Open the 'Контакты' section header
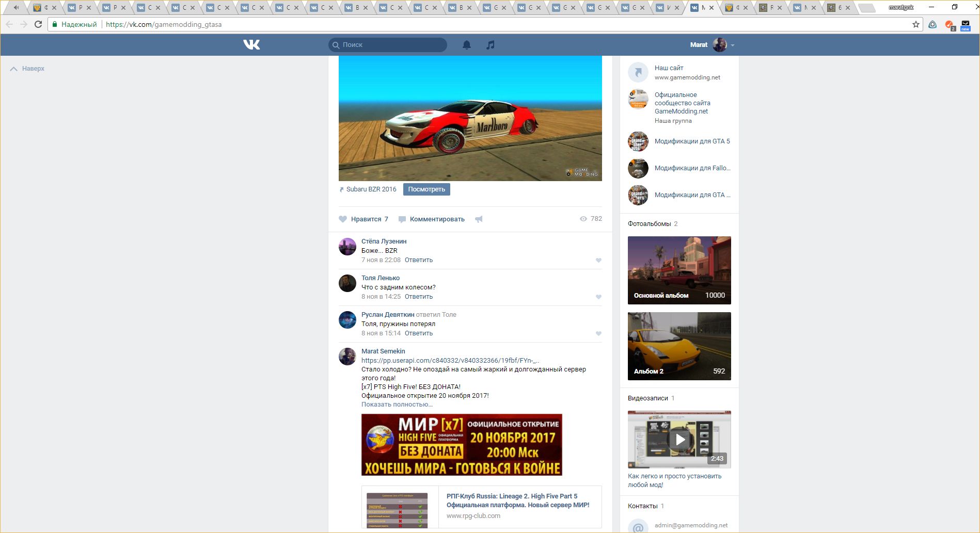Screen dimensions: 980x533 click(642, 506)
